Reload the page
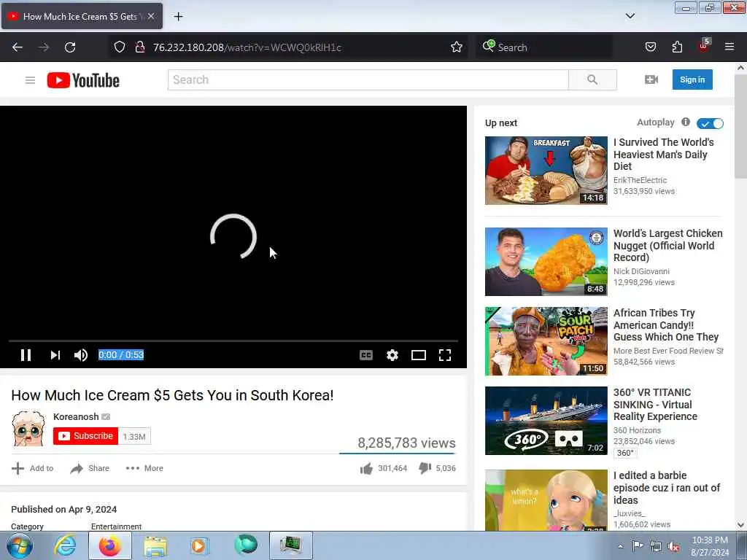Viewport: 747px width, 560px height. tap(70, 47)
